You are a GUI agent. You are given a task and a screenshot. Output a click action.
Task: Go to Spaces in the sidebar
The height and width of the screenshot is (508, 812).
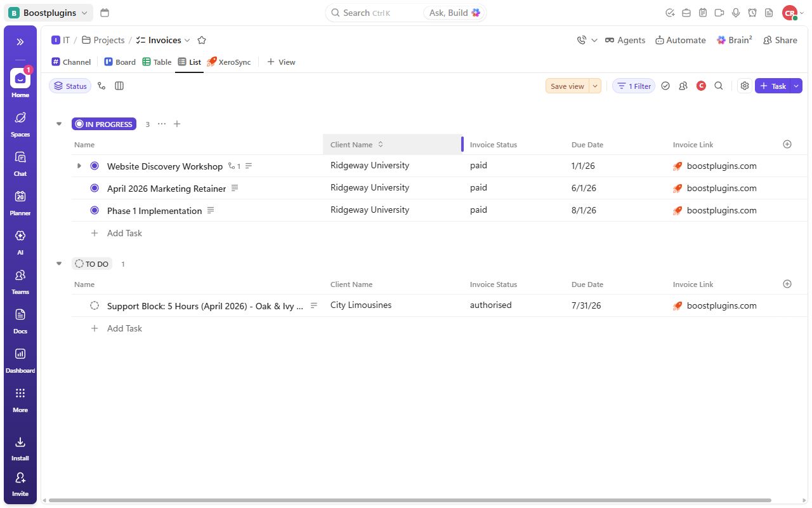20,123
